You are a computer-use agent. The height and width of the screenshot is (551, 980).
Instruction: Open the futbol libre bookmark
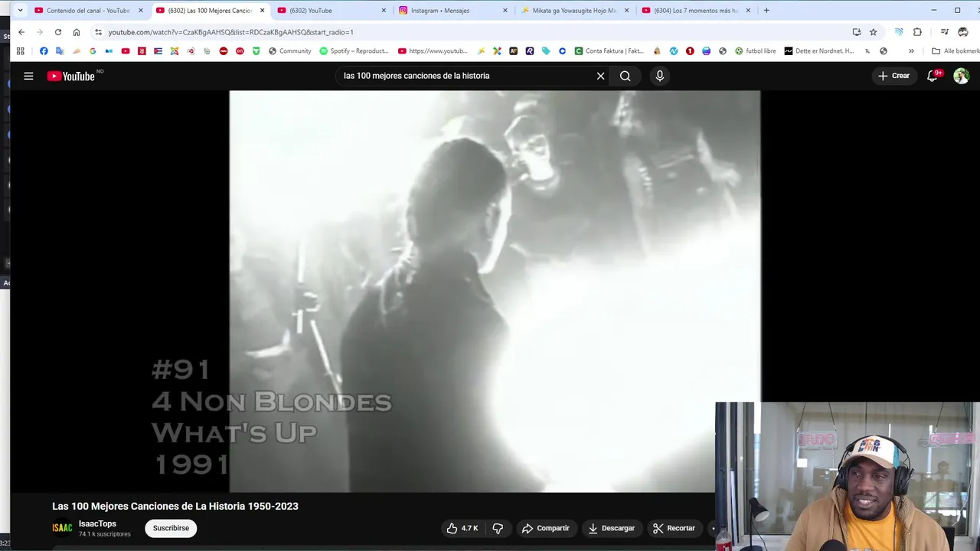click(x=756, y=51)
